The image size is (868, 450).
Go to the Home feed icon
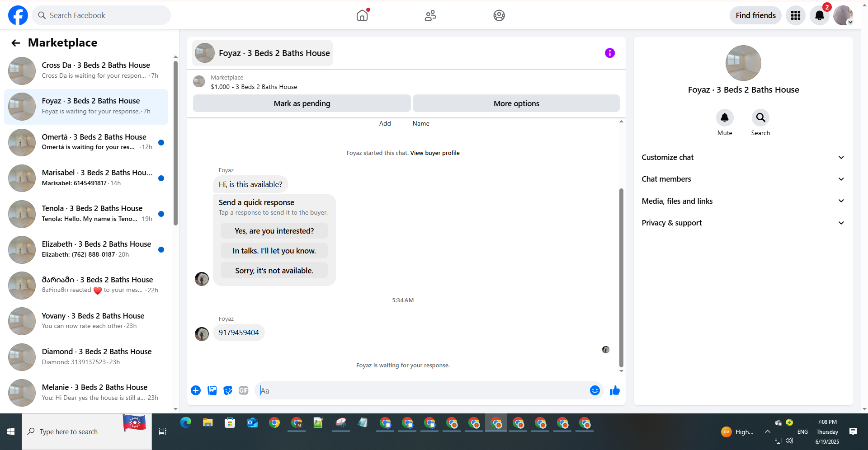coord(362,15)
